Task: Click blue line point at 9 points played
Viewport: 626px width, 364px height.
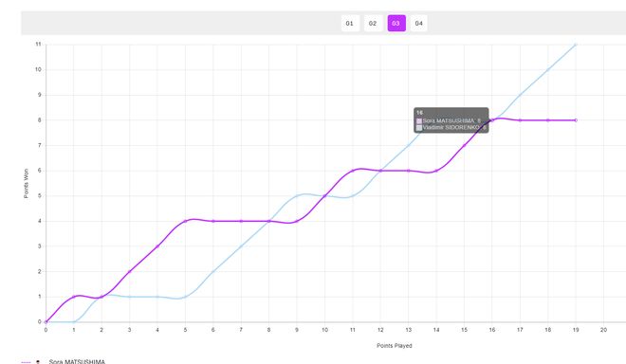Action: 297,196
